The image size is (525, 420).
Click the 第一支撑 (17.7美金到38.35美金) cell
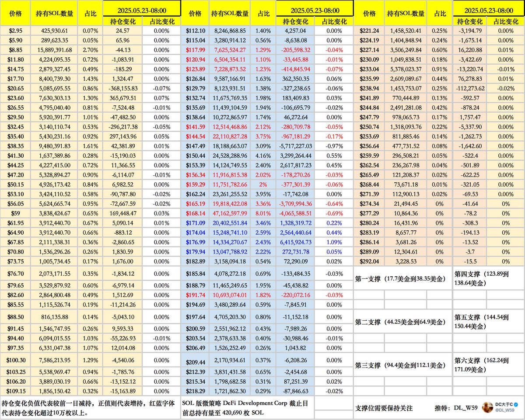(x=402, y=278)
